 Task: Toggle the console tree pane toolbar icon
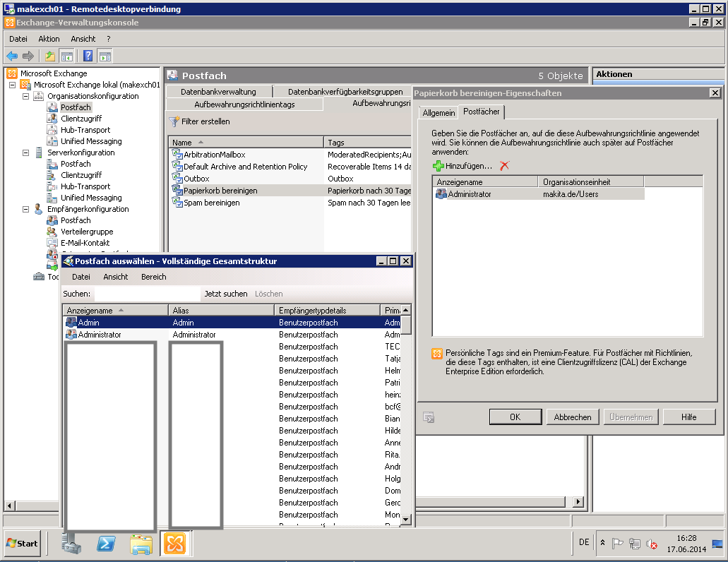[67, 56]
